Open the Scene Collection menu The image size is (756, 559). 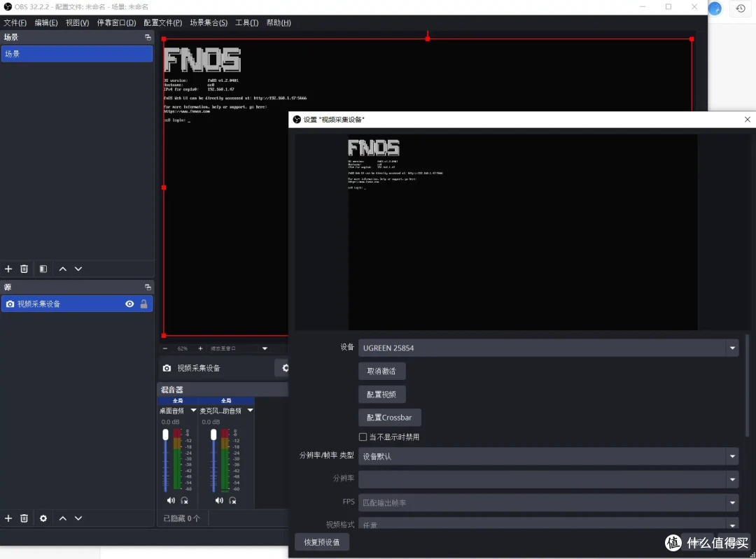tap(209, 22)
